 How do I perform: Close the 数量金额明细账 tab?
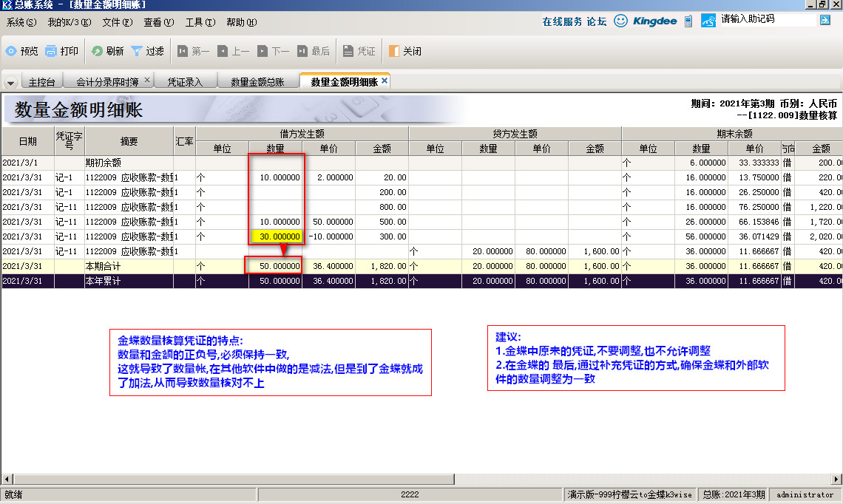click(x=385, y=81)
